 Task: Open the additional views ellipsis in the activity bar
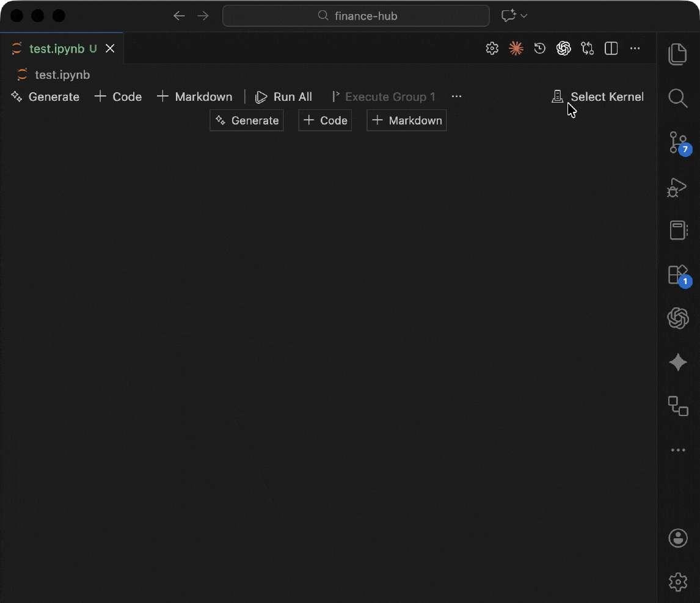678,450
